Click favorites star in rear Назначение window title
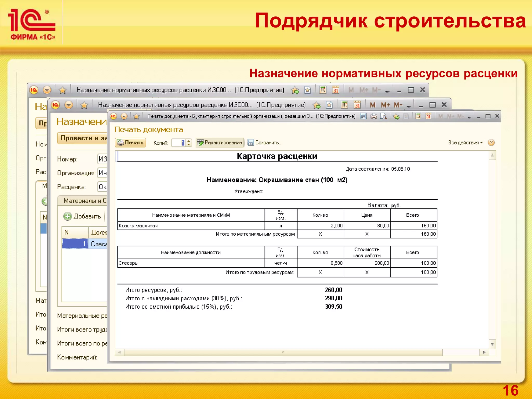The width and height of the screenshot is (532, 399). tap(62, 90)
